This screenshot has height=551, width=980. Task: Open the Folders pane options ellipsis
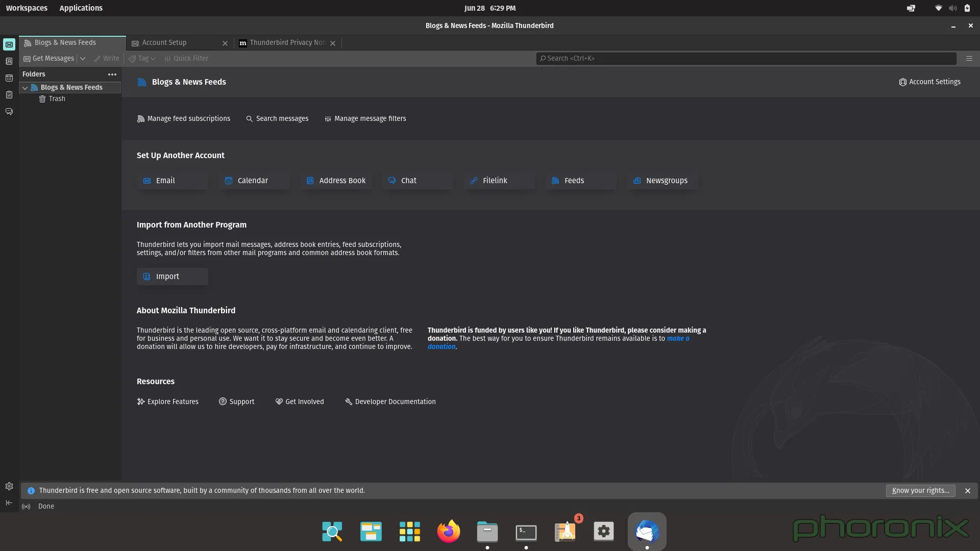click(112, 74)
